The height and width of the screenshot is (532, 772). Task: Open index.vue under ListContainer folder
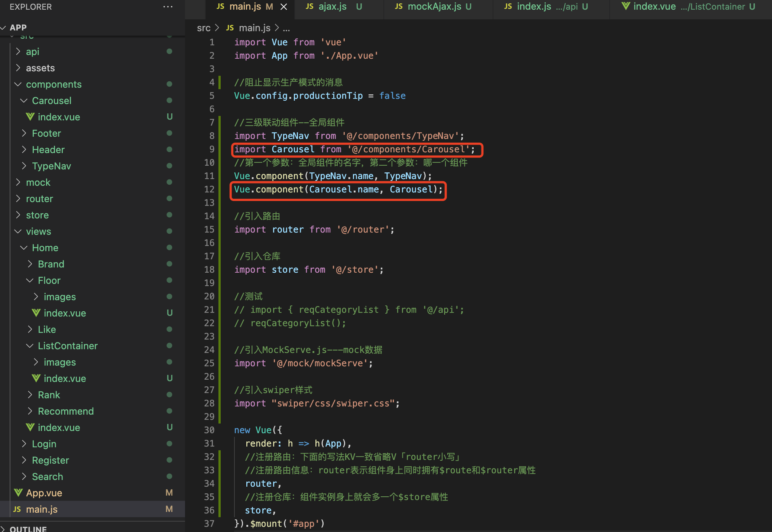click(65, 378)
